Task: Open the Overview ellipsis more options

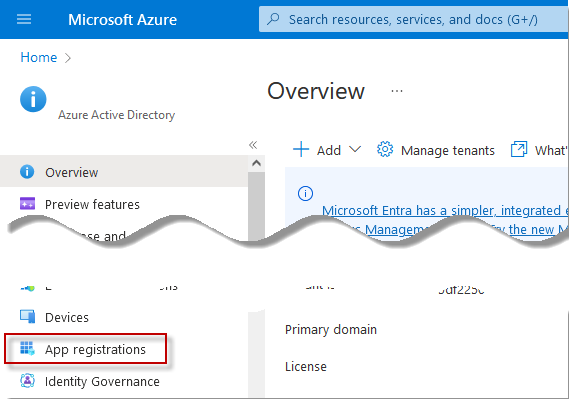Action: click(x=397, y=91)
